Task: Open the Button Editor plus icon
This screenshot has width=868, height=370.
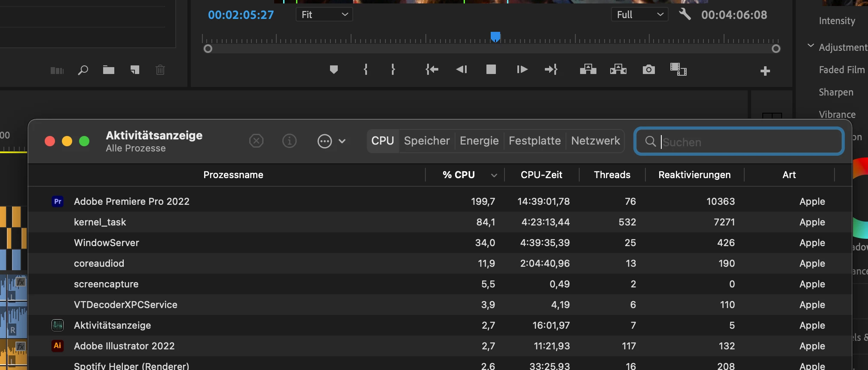Action: point(765,71)
